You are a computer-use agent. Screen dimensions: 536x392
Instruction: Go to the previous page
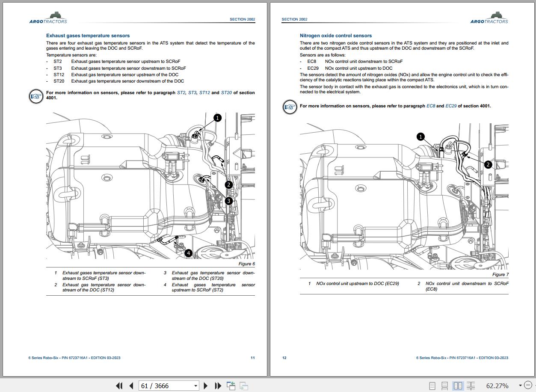tap(131, 386)
